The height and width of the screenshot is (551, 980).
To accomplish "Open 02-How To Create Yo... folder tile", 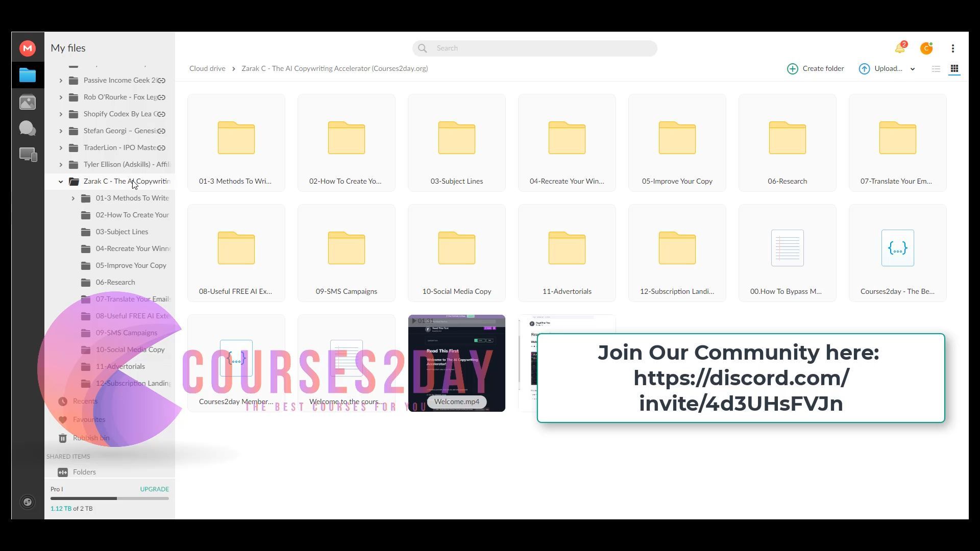I will [347, 143].
